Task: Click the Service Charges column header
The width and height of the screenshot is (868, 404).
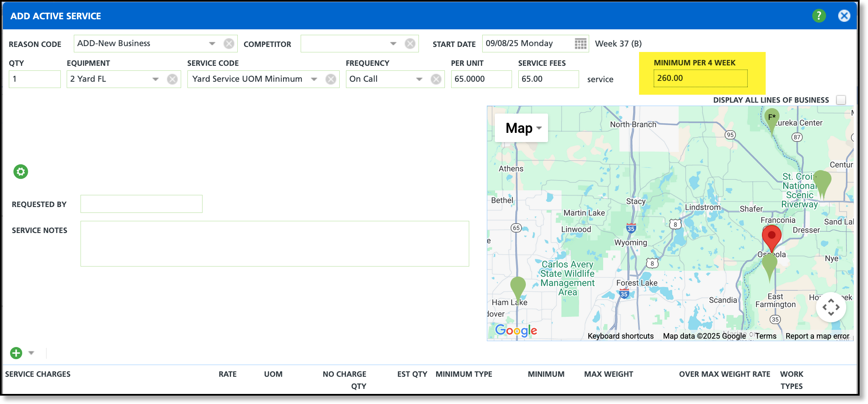Action: coord(38,374)
